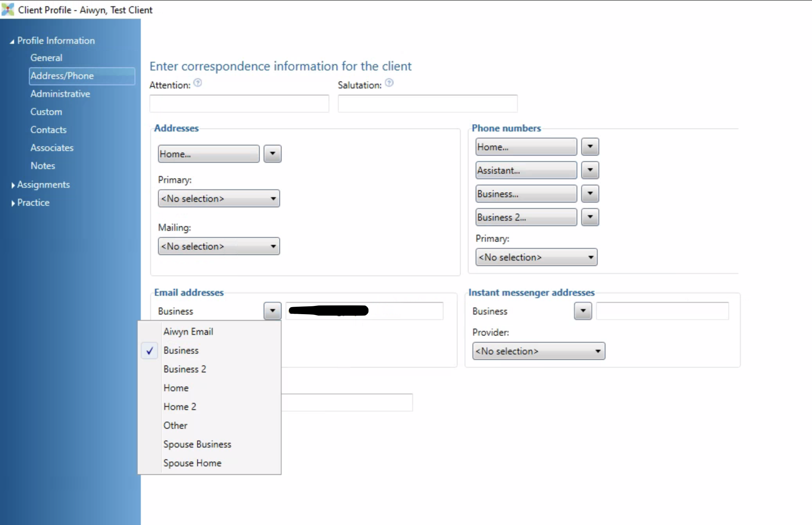Click the Salutation help icon
This screenshot has width=812, height=525.
pyautogui.click(x=389, y=83)
